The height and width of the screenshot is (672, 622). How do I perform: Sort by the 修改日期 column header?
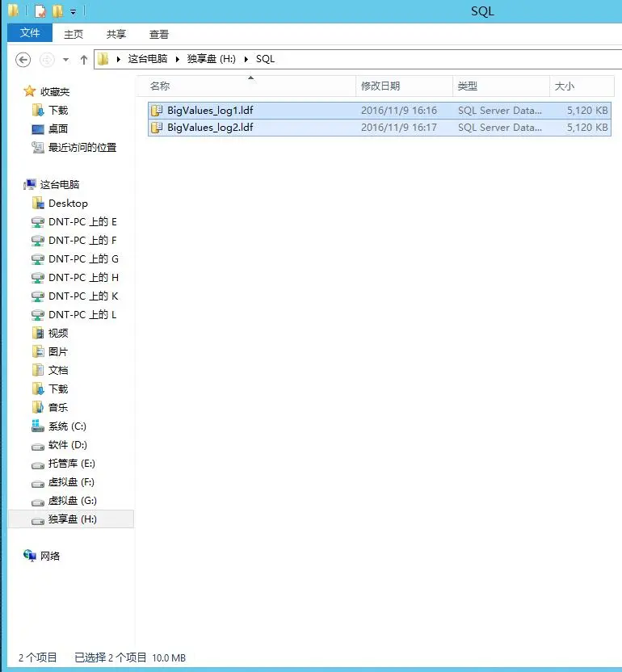point(404,86)
